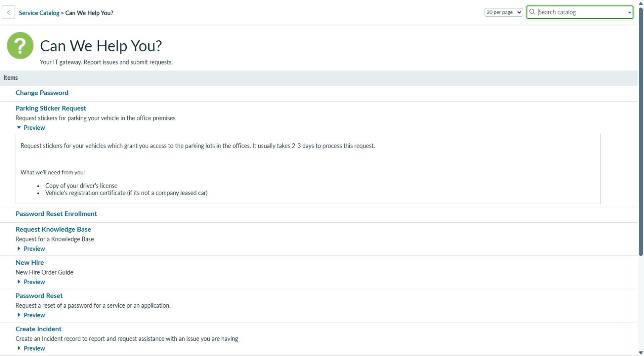This screenshot has width=644, height=356.
Task: Open the Password Reset item
Action: (39, 295)
